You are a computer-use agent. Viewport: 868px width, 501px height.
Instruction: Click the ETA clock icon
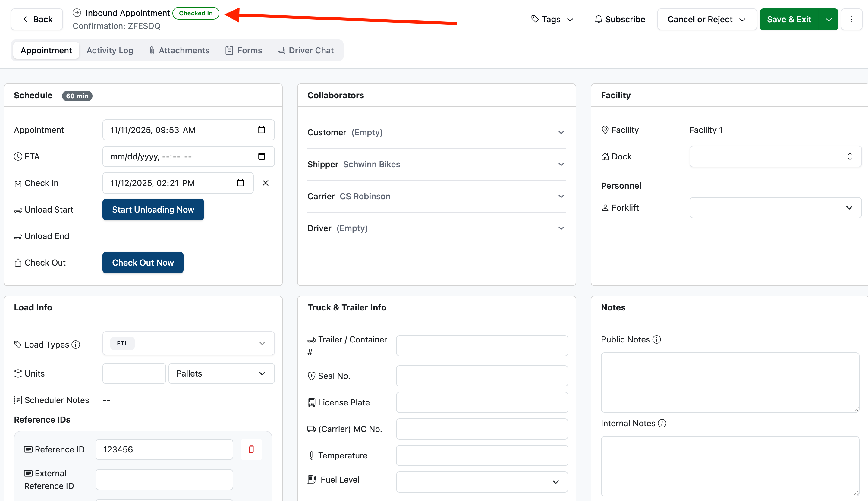coord(18,156)
